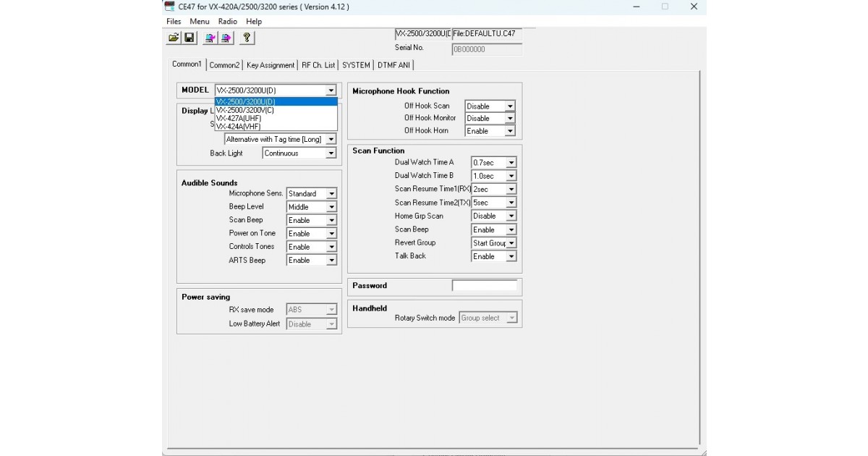The height and width of the screenshot is (456, 868).
Task: Click the radio transfer icon beside the save icon
Action: point(210,38)
